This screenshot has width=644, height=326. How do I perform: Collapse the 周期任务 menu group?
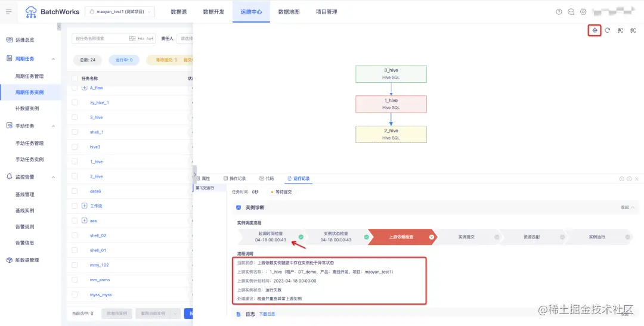(x=54, y=59)
